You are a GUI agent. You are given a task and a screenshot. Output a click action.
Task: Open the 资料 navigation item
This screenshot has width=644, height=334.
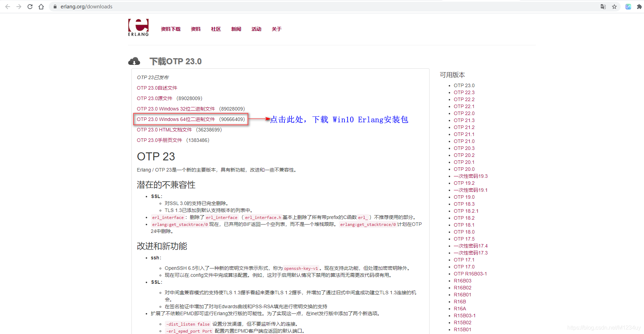click(196, 29)
